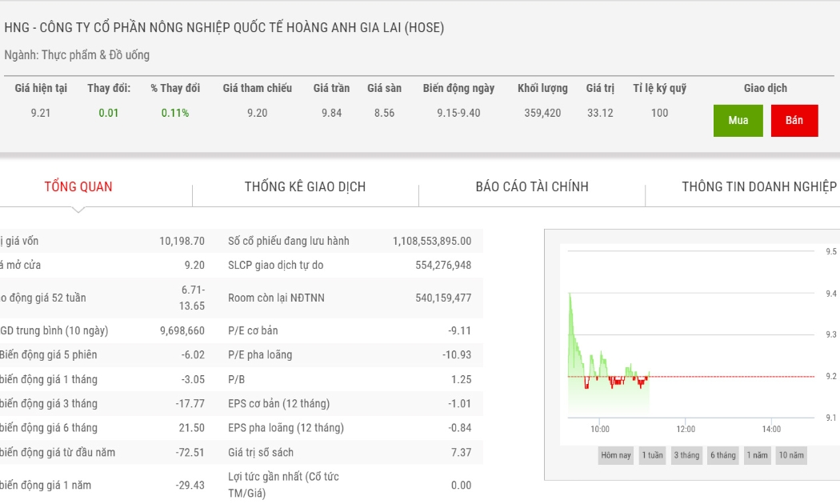Click the Room còn lại NĐTNN label
The image size is (840, 504).
point(277,298)
